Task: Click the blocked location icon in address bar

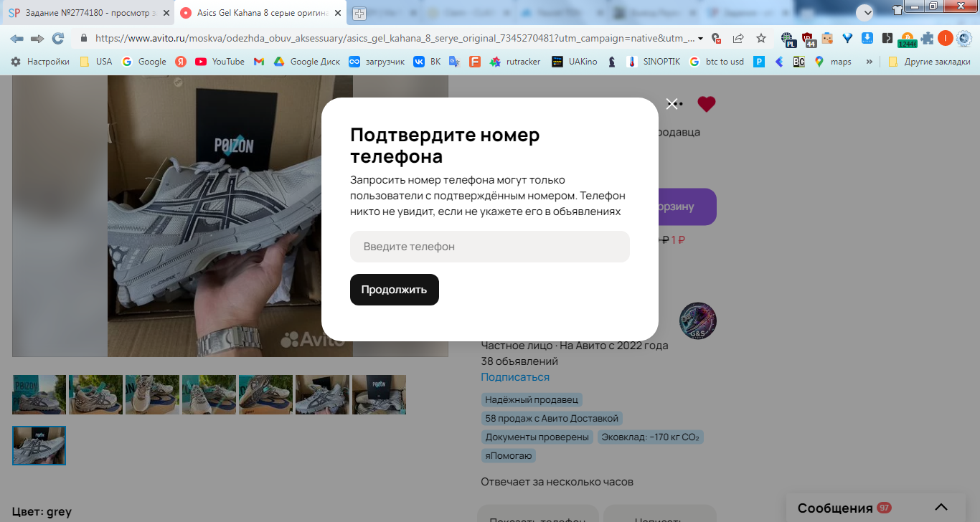Action: click(716, 39)
